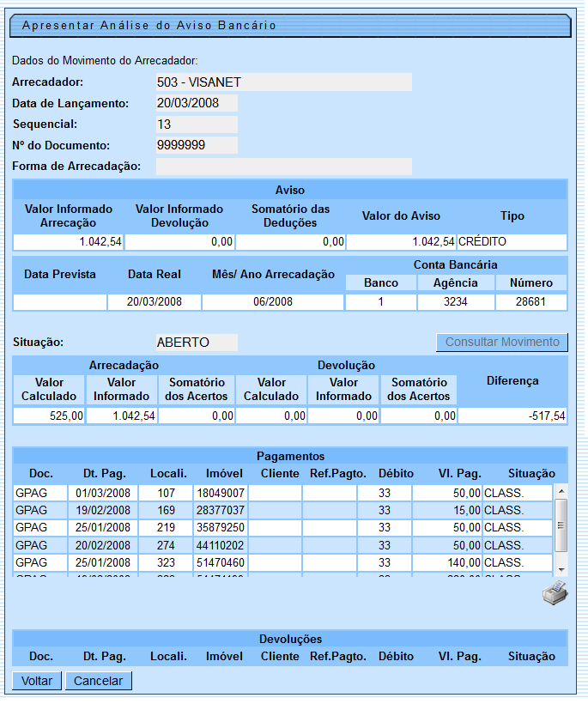Select payment row with Imóvel 28377037
Screen dimensions: 588x710
[x=221, y=510]
